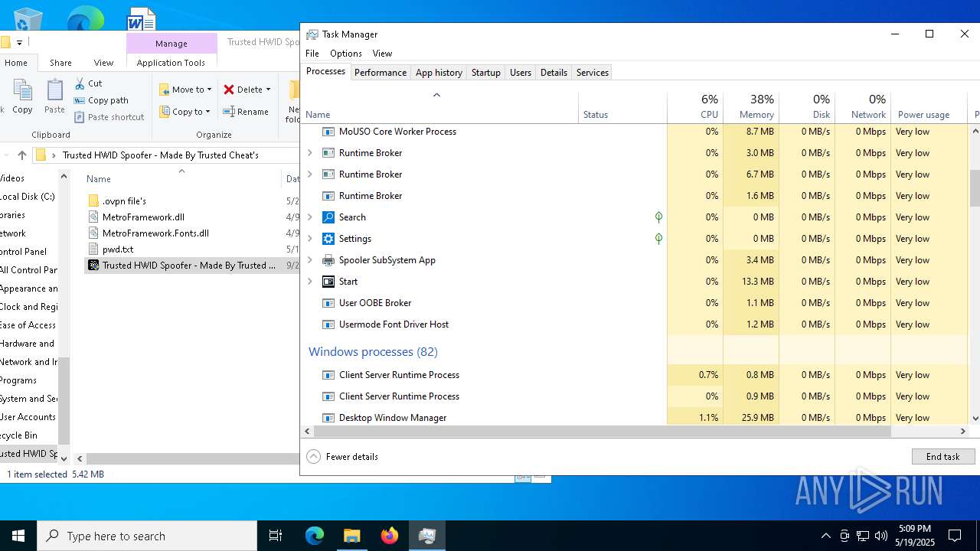Open the Explorer Share ribbon tab
The image size is (980, 551).
coord(60,63)
